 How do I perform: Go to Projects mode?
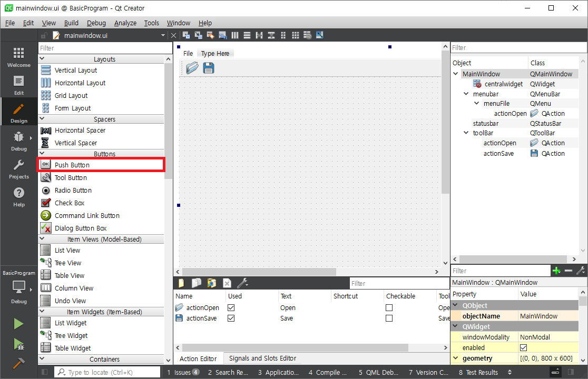click(19, 169)
